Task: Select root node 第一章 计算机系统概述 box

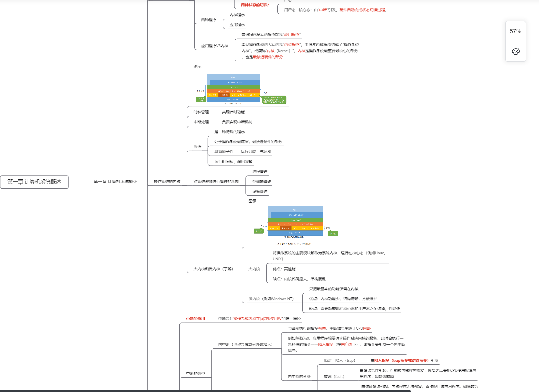Action: pyautogui.click(x=34, y=182)
